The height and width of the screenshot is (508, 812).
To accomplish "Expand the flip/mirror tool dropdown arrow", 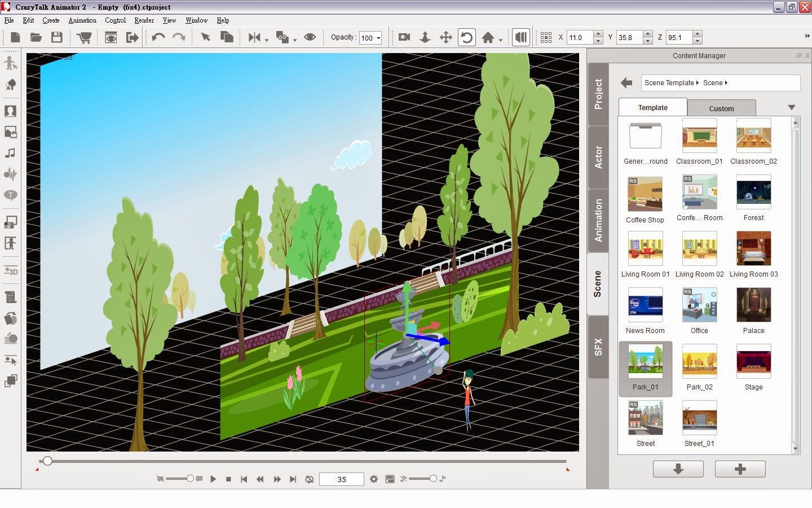I will tap(266, 40).
